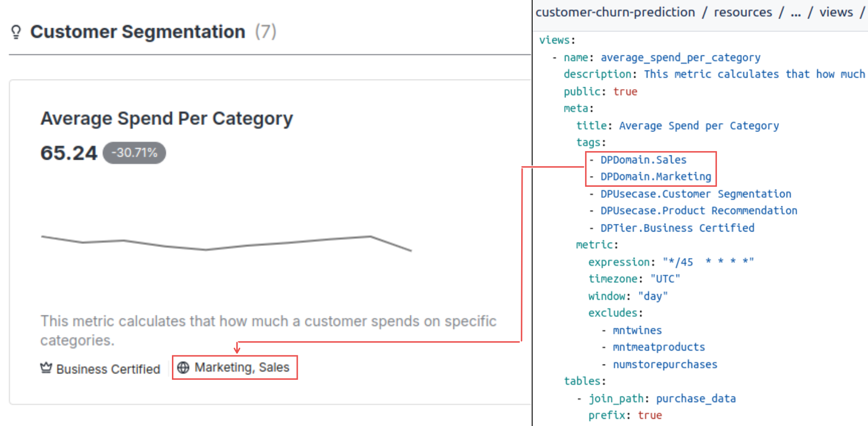Open the Average Spend Per Category card title
The height and width of the screenshot is (426, 868).
[x=167, y=118]
